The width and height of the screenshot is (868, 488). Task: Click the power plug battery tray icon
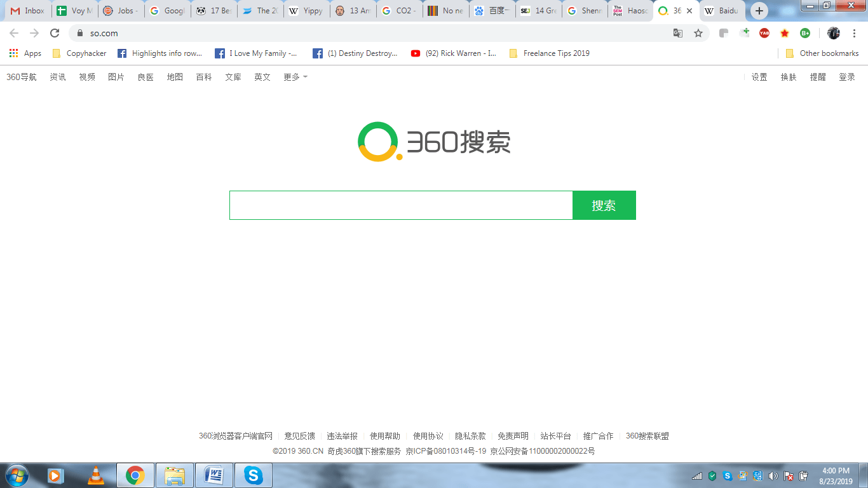click(804, 476)
